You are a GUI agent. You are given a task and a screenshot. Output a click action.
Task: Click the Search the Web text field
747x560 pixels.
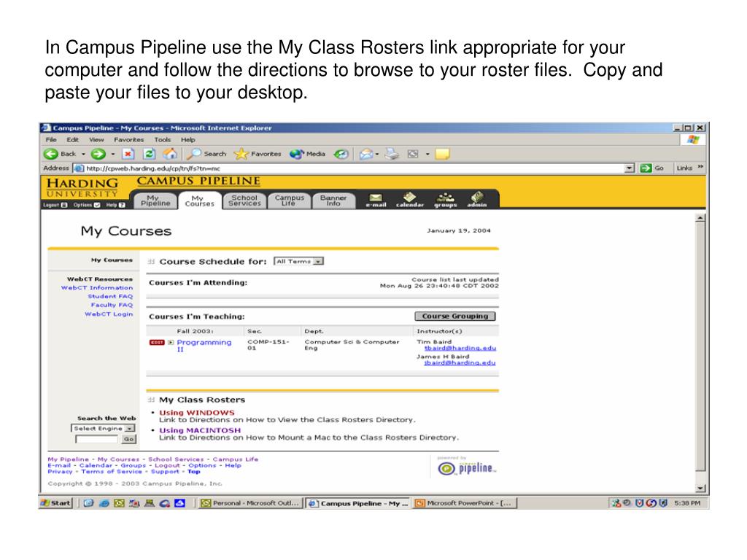pos(97,439)
